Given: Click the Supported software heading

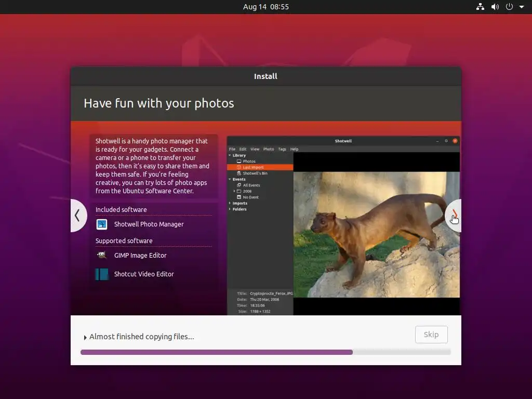Looking at the screenshot, I should [x=124, y=241].
